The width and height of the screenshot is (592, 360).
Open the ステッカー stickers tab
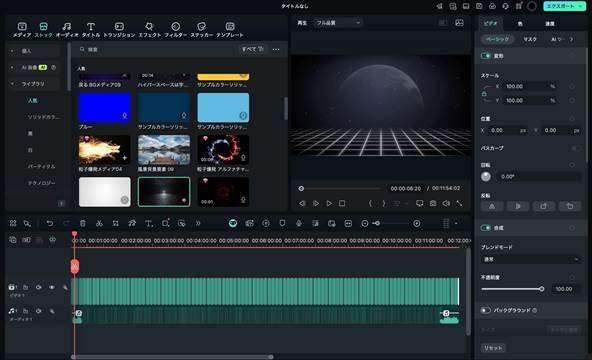click(x=202, y=29)
